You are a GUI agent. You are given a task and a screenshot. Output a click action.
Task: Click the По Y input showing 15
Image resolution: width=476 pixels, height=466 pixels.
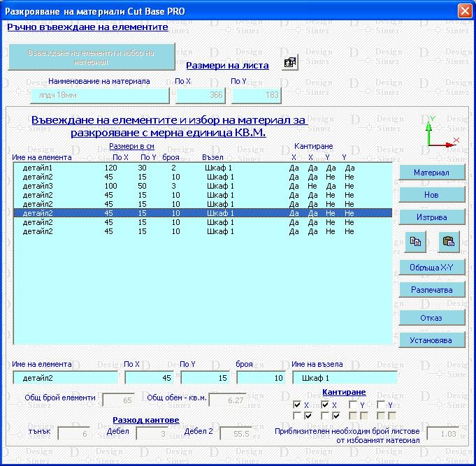pyautogui.click(x=205, y=378)
